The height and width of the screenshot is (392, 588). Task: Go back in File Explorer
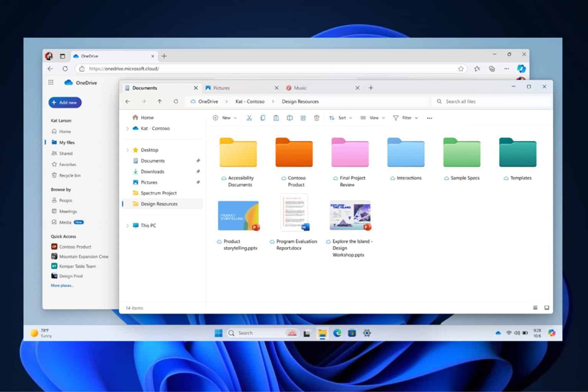127,101
